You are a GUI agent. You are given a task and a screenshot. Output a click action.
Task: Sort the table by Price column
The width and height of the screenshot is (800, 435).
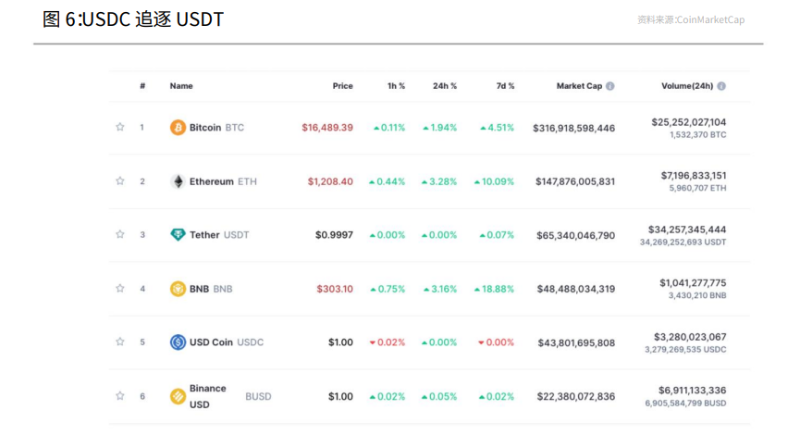click(342, 86)
